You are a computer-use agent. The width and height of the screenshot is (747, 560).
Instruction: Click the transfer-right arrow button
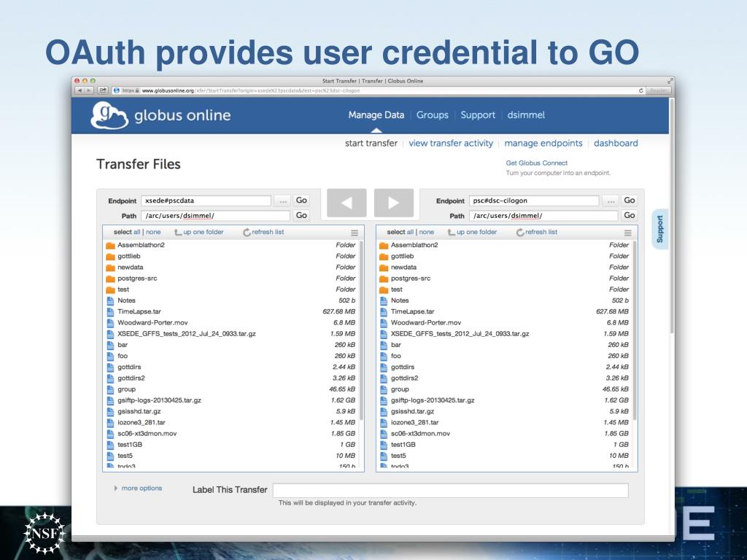point(393,203)
